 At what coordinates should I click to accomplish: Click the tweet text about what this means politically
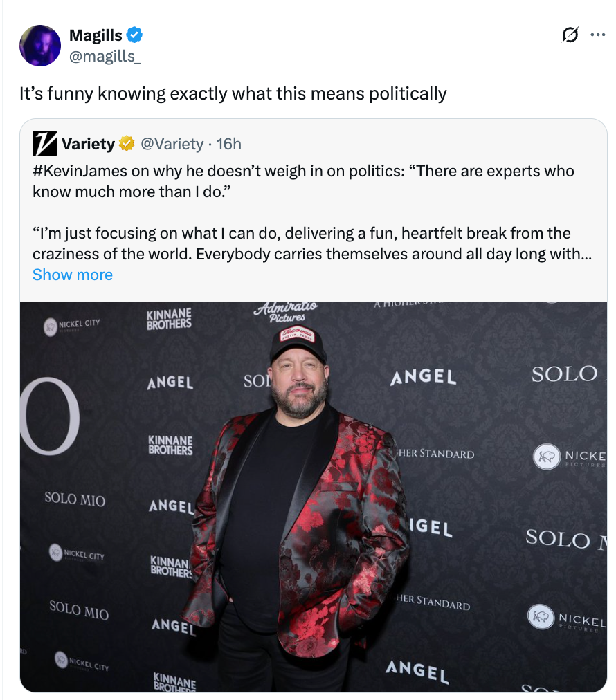click(233, 93)
